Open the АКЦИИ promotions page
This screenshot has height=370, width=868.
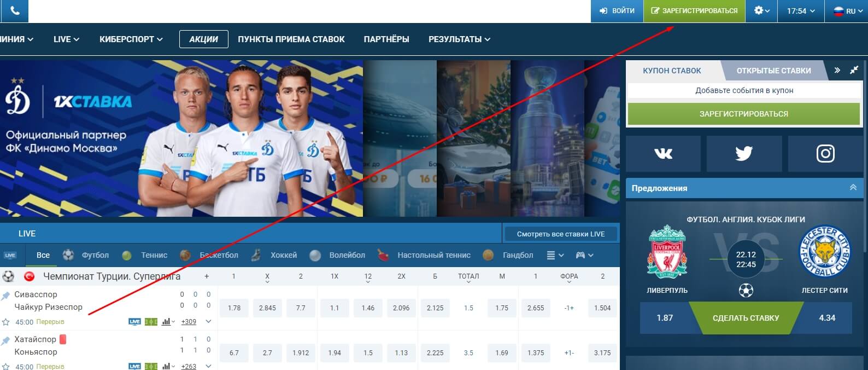203,39
